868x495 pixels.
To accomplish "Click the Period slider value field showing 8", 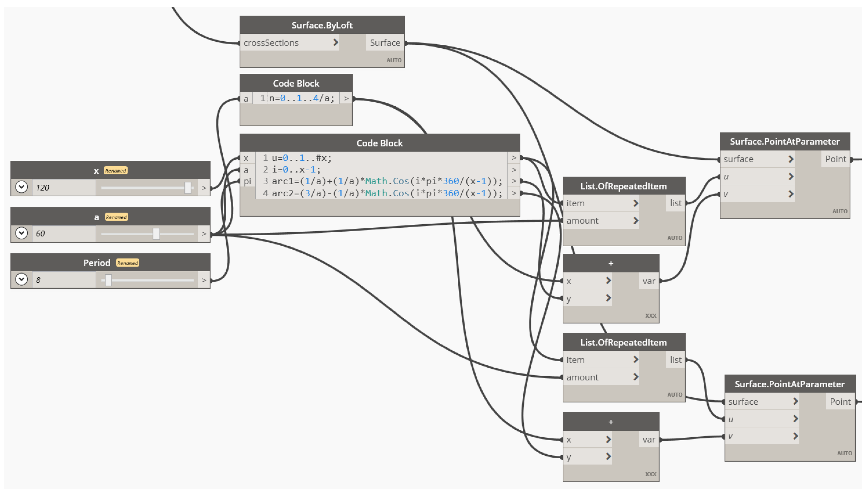I will point(64,280).
